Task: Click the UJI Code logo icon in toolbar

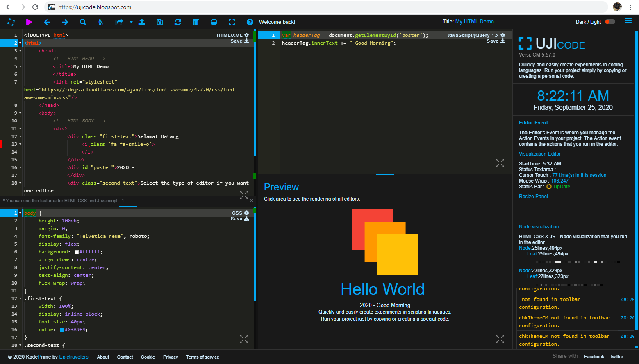Action: coord(11,22)
